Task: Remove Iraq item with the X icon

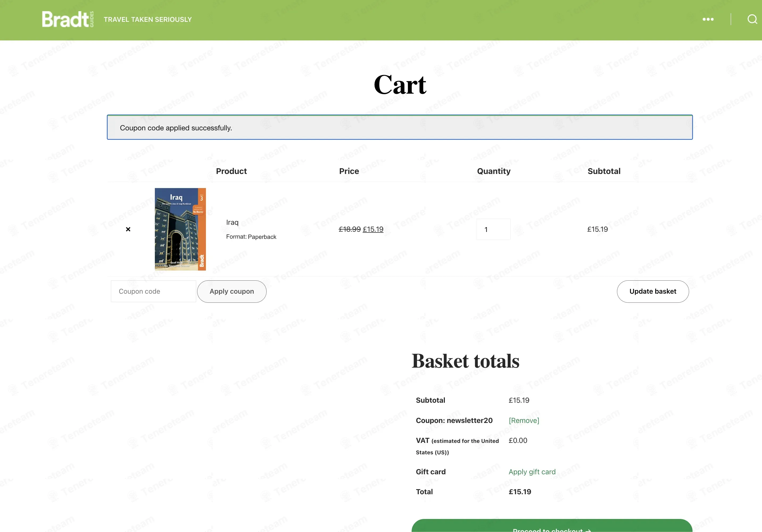Action: tap(128, 229)
